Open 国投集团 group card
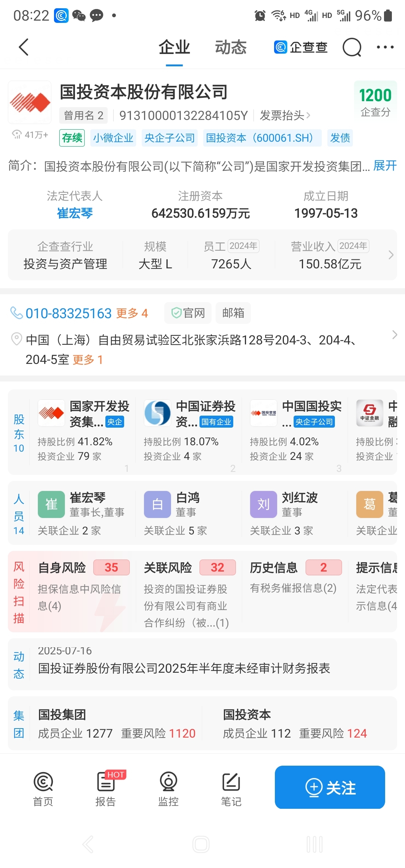405x868 pixels. click(x=117, y=724)
